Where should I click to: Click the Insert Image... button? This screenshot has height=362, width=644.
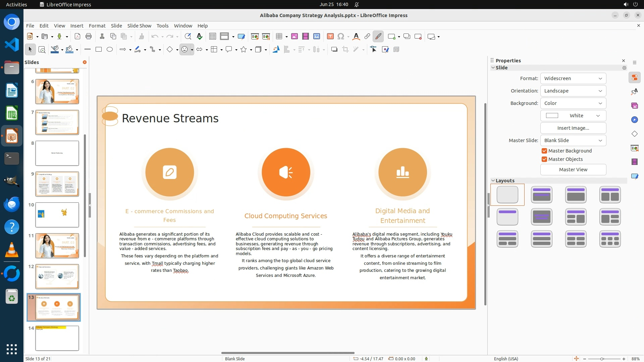pos(573,128)
